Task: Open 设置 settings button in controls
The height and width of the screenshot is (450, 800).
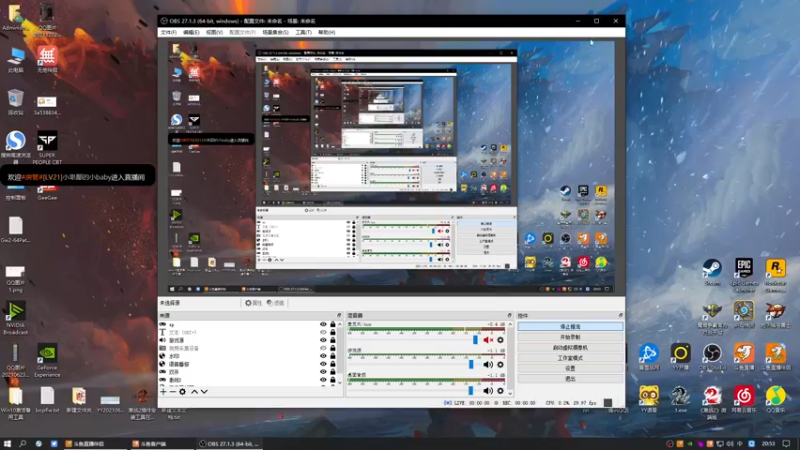Action: [x=570, y=368]
